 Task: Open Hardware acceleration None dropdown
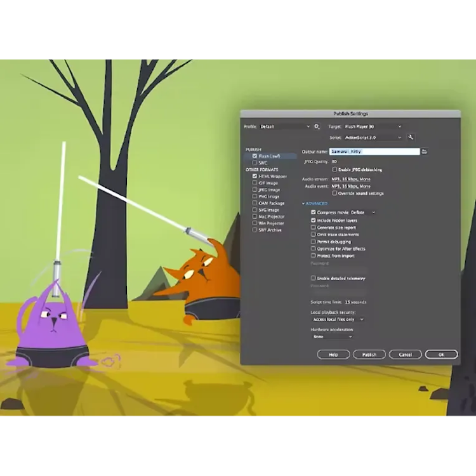(x=333, y=336)
